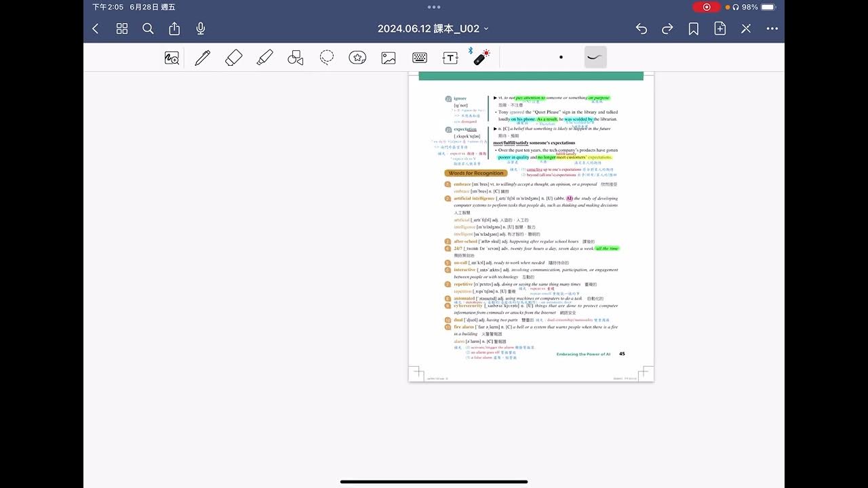
Task: Go back using the left chevron
Action: click(x=96, y=28)
